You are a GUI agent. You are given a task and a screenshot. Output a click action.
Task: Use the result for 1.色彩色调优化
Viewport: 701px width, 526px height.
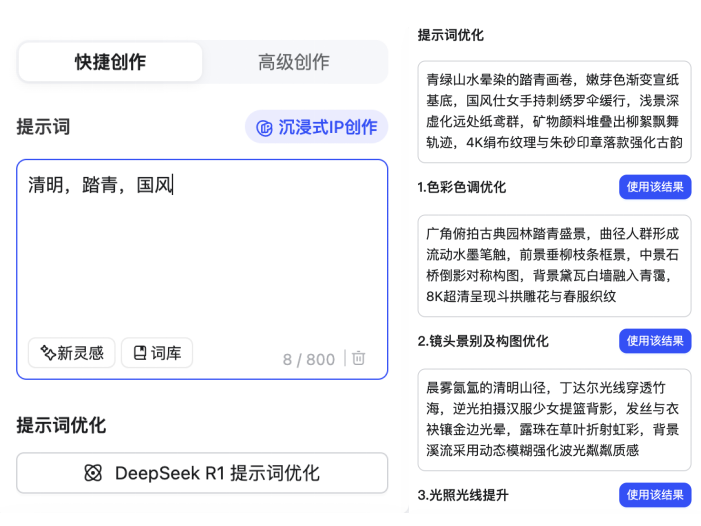654,186
